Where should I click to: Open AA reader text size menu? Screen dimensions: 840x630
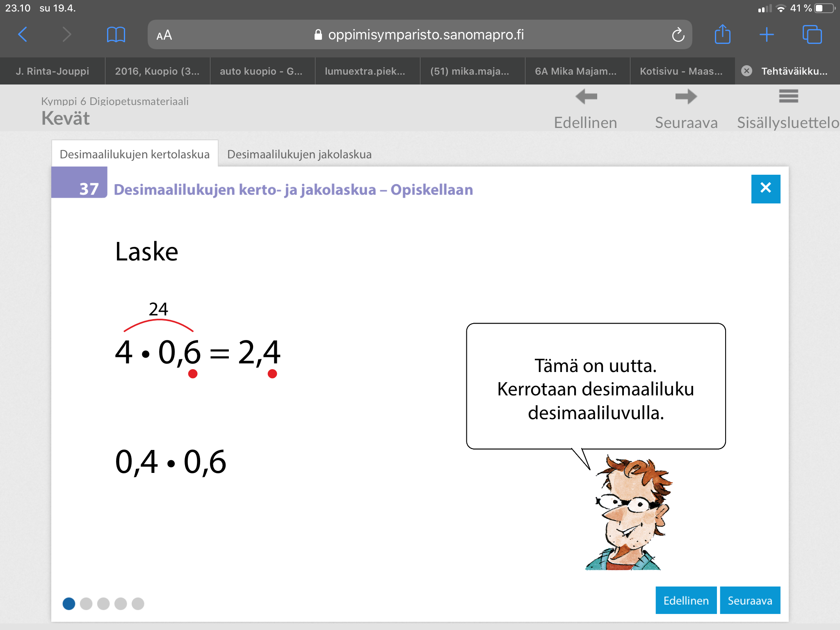tap(164, 35)
